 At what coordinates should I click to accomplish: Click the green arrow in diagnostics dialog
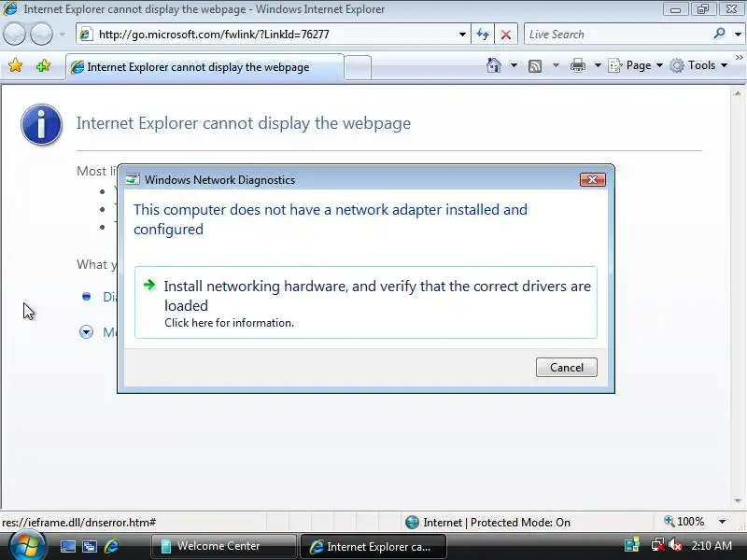pos(149,285)
